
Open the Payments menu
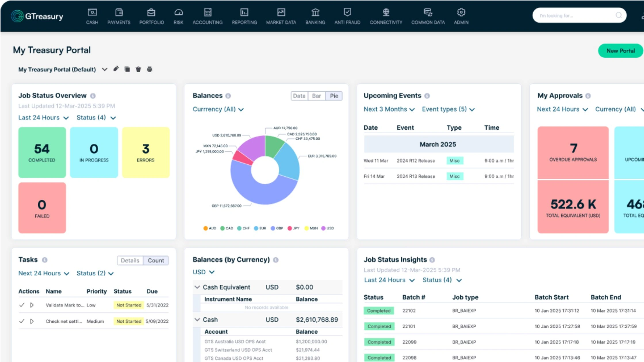pos(119,16)
